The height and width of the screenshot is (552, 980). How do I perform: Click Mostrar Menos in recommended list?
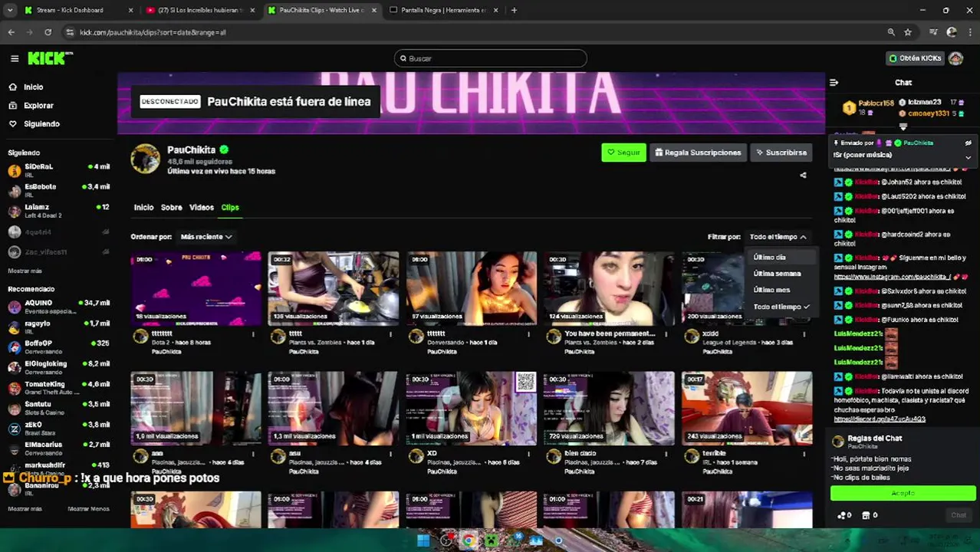tap(88, 509)
